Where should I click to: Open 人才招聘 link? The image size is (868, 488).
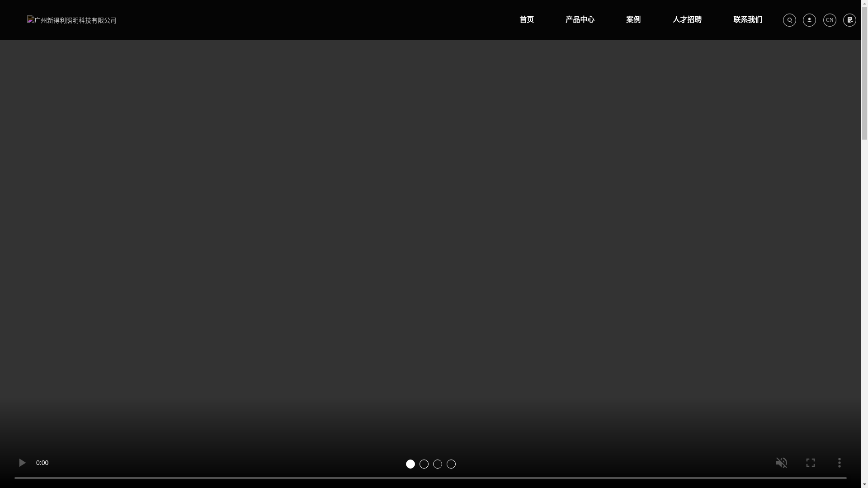point(687,19)
